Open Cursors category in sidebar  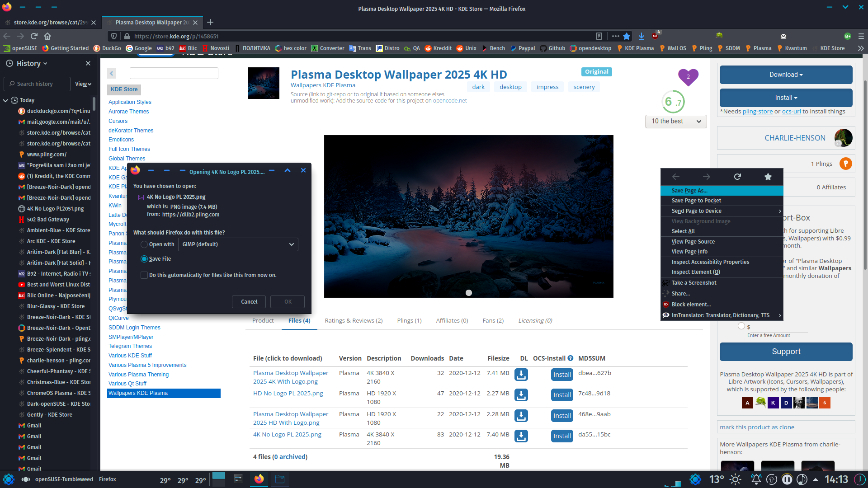pyautogui.click(x=118, y=121)
